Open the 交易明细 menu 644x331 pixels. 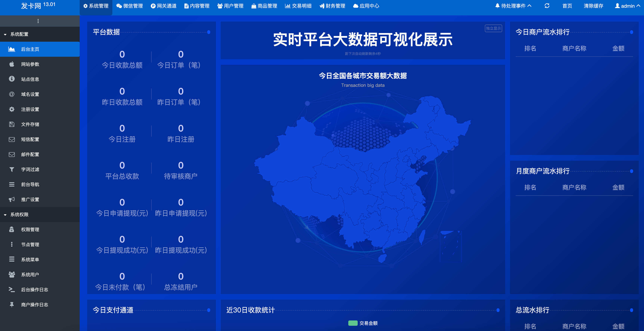point(298,6)
